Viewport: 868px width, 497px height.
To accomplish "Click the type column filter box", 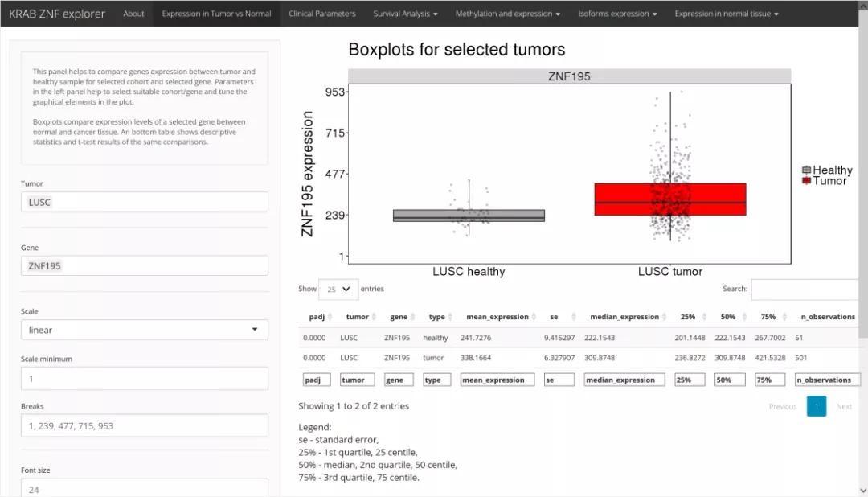I will [437, 380].
